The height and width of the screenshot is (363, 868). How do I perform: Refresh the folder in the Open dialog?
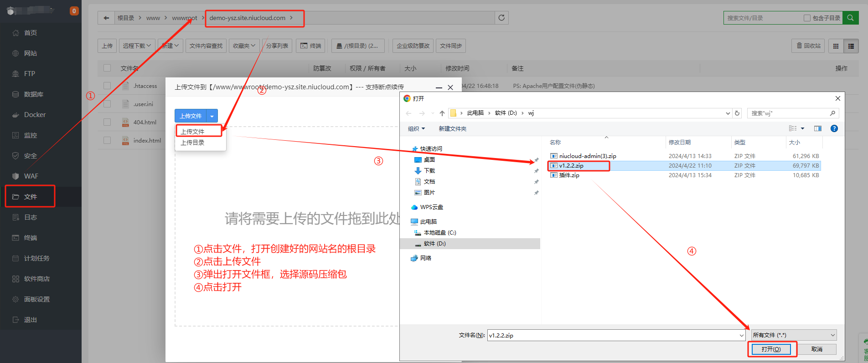tap(737, 113)
